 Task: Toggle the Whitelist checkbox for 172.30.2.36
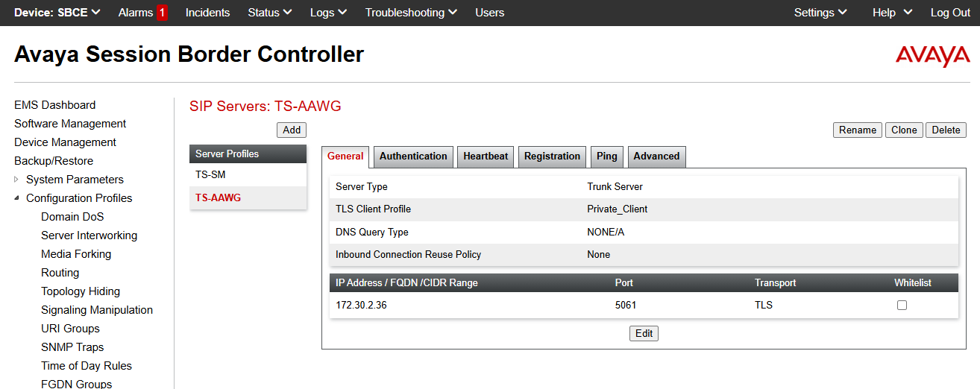pyautogui.click(x=902, y=306)
